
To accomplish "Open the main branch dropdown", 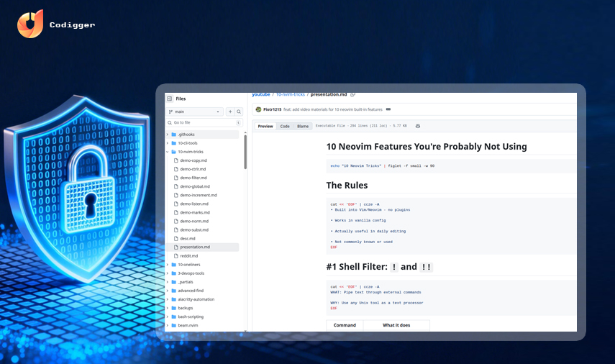I will coord(194,112).
